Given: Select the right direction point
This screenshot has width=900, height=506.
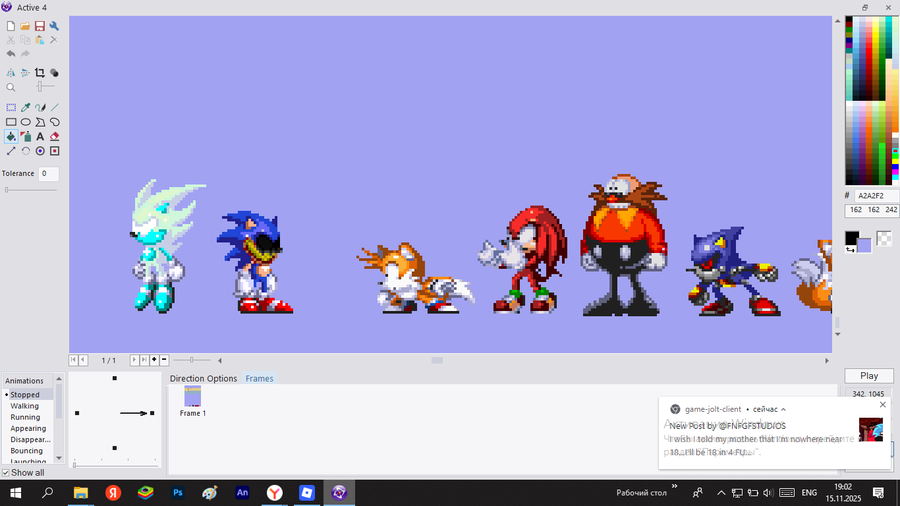Looking at the screenshot, I should [x=152, y=413].
